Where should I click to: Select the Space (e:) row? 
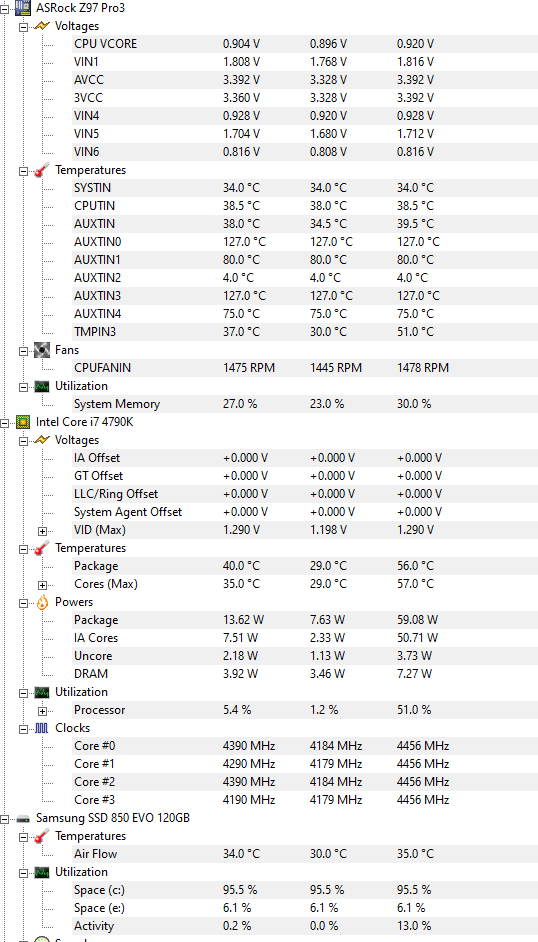(x=304, y=908)
